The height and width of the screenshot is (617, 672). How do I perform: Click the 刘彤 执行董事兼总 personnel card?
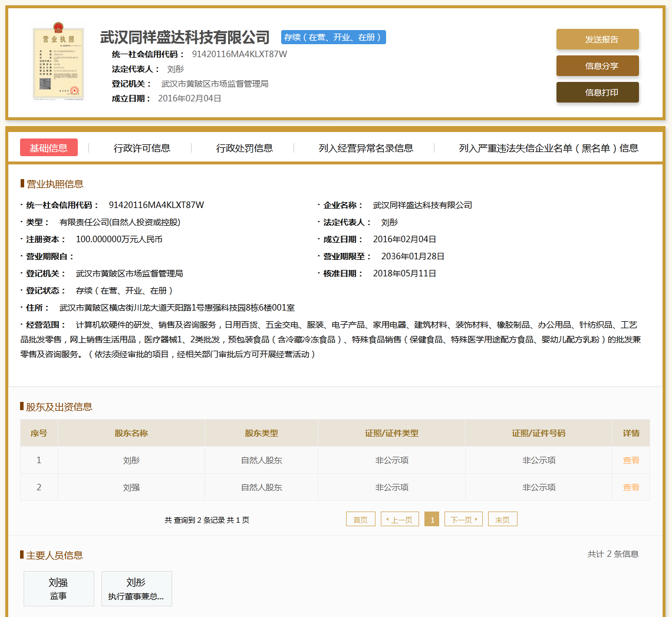136,588
